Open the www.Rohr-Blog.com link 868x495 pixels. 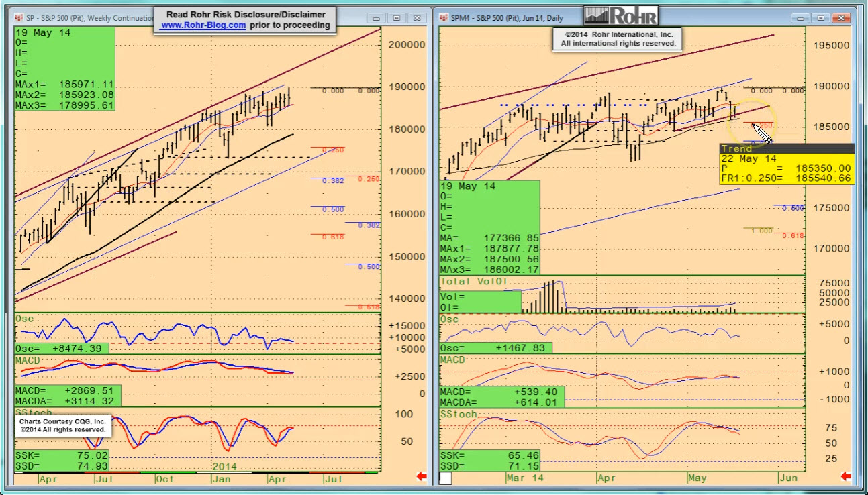[203, 25]
